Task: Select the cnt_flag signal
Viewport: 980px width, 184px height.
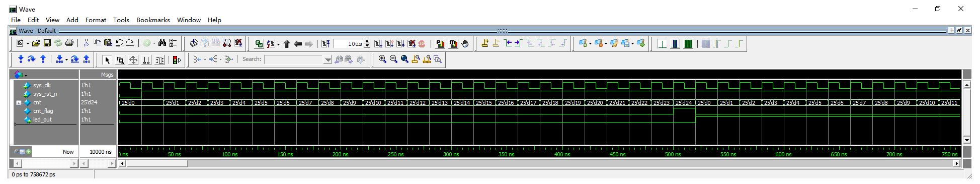Action: click(x=43, y=111)
